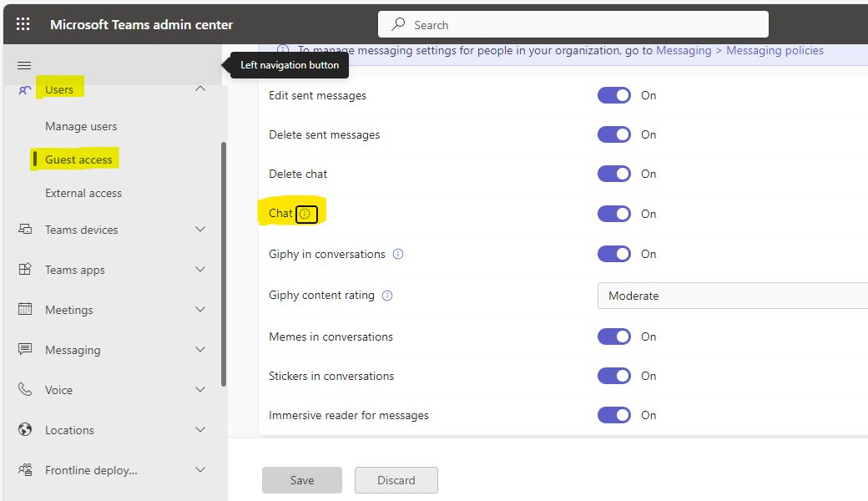Open the Teams devices section icon
868x501 pixels.
click(x=24, y=229)
